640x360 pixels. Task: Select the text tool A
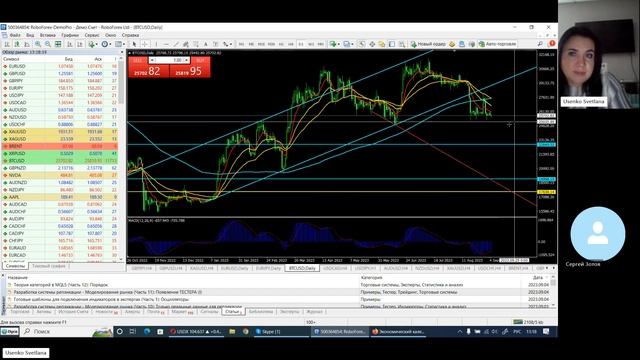[x=206, y=44]
